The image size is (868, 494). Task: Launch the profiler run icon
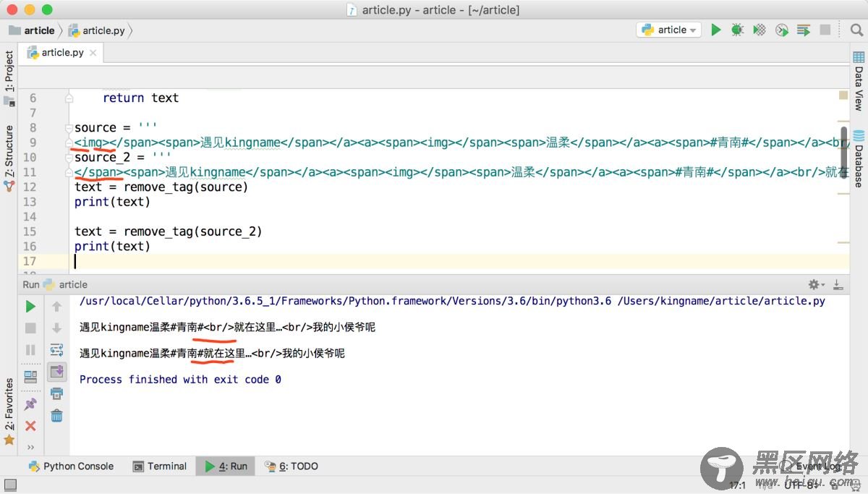click(x=782, y=30)
